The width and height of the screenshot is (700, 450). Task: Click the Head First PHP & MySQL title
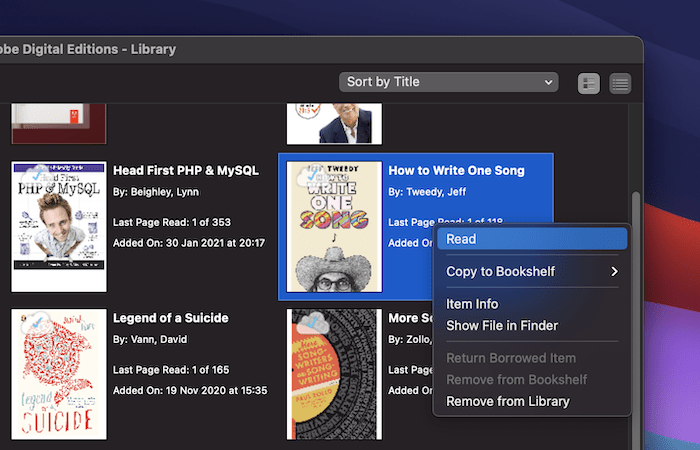(186, 171)
